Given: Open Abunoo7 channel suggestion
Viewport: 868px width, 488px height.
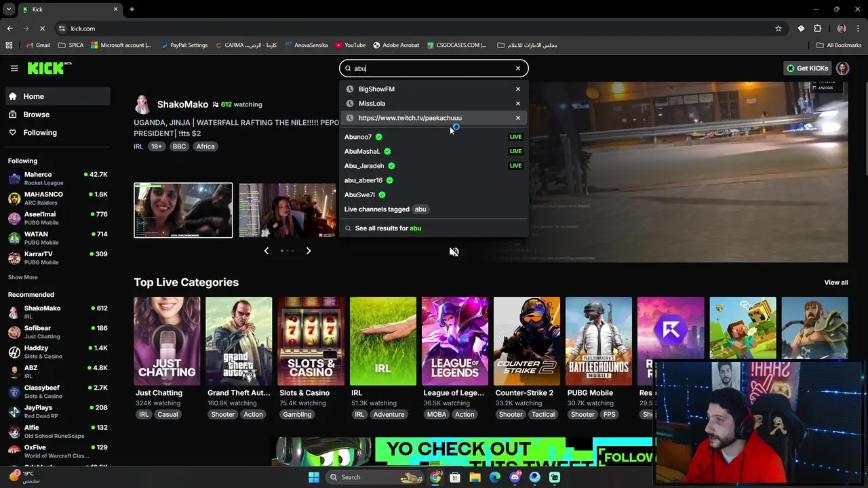Looking at the screenshot, I should [x=433, y=137].
